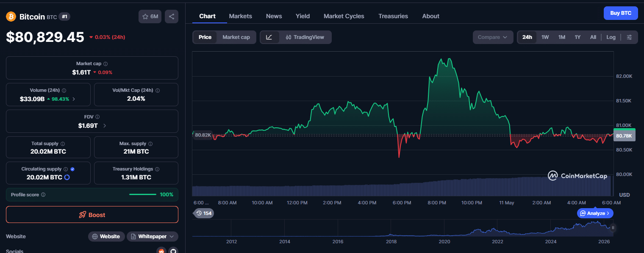This screenshot has height=253, width=644.
Task: Click the Max. supply info icon
Action: coord(150,144)
